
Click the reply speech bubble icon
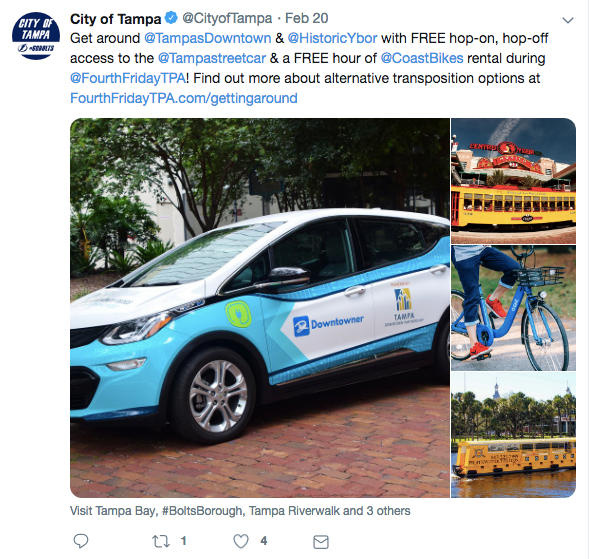(81, 541)
